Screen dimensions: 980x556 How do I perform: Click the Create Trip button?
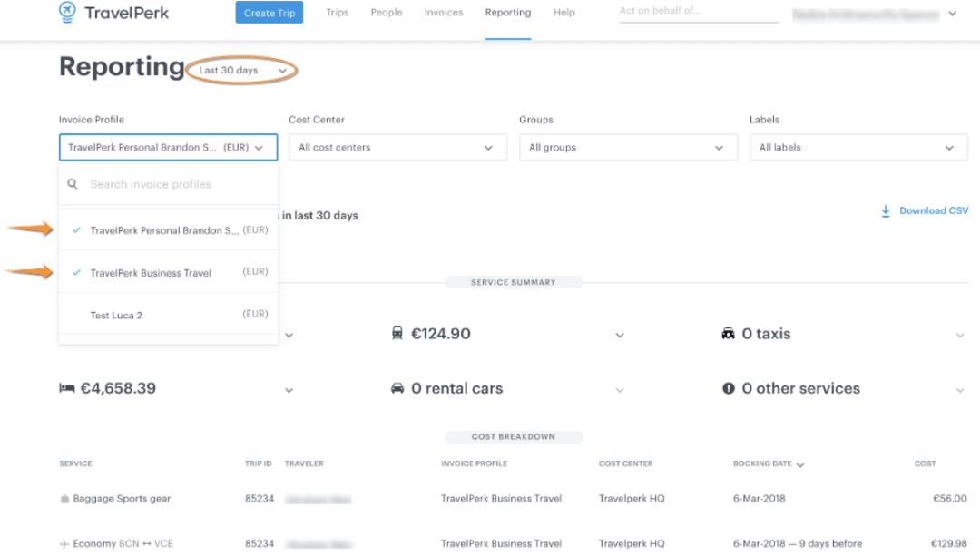tap(269, 13)
